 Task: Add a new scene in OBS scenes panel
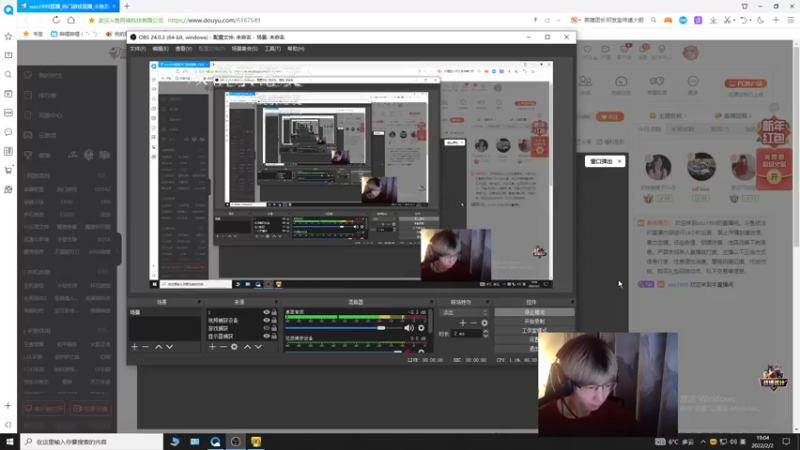coord(134,347)
